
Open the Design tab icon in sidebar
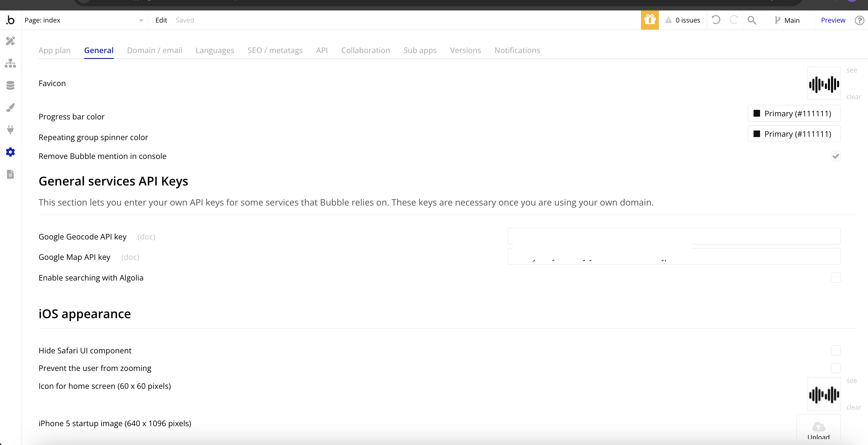10,41
